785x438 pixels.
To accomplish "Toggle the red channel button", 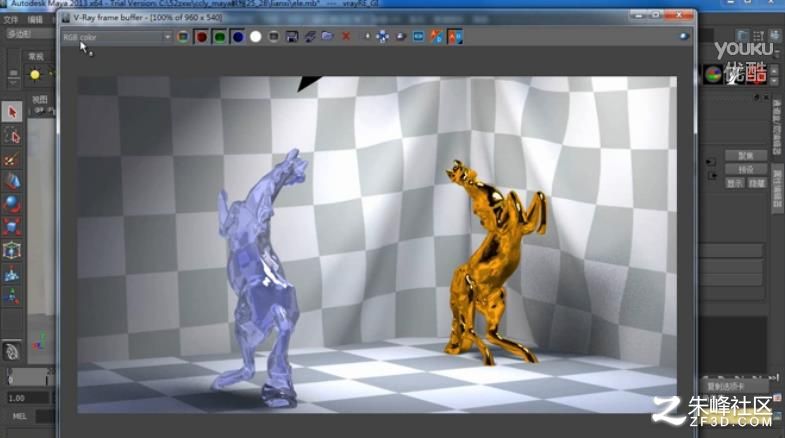I will (x=201, y=37).
